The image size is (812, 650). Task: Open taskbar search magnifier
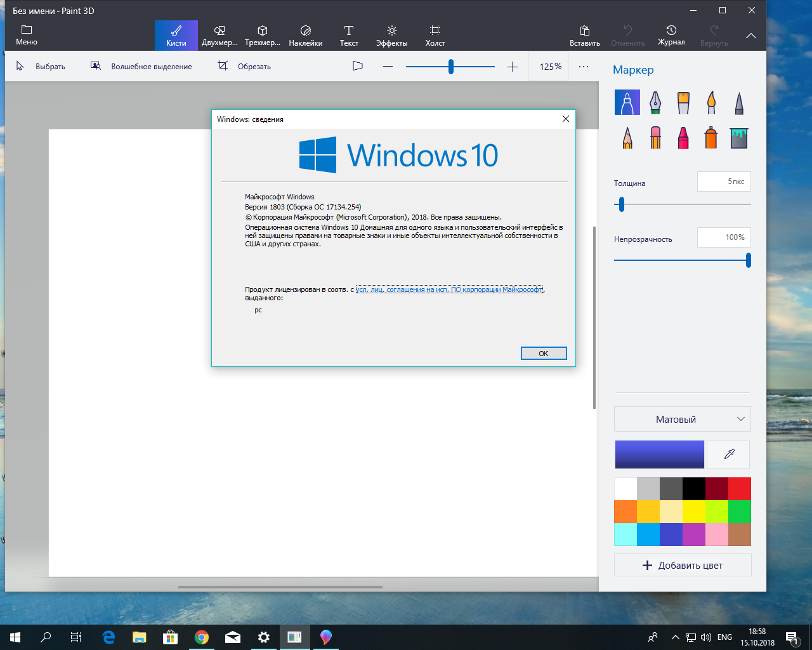point(46,637)
